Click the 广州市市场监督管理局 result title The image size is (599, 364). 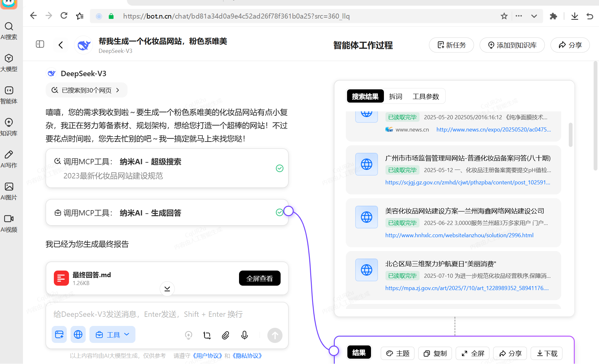pos(468,158)
